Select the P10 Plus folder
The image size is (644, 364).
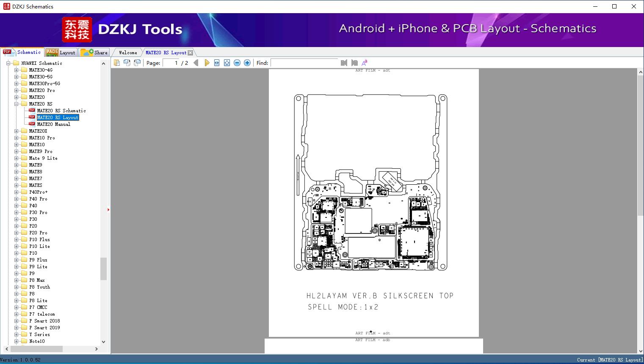coord(39,239)
